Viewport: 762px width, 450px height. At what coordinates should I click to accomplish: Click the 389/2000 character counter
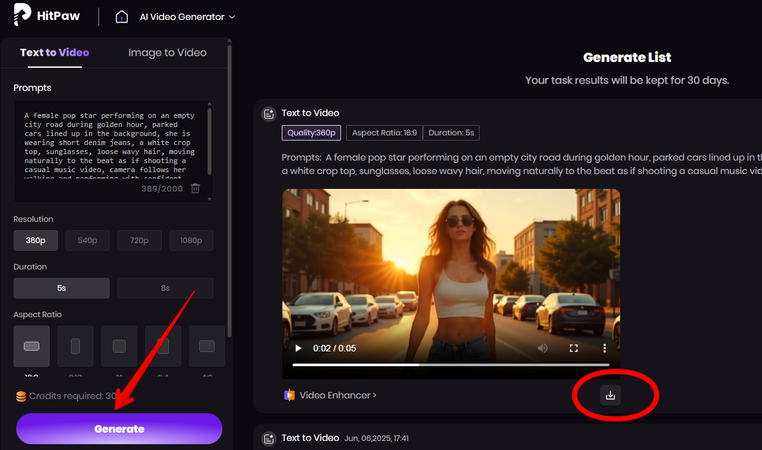click(x=162, y=189)
